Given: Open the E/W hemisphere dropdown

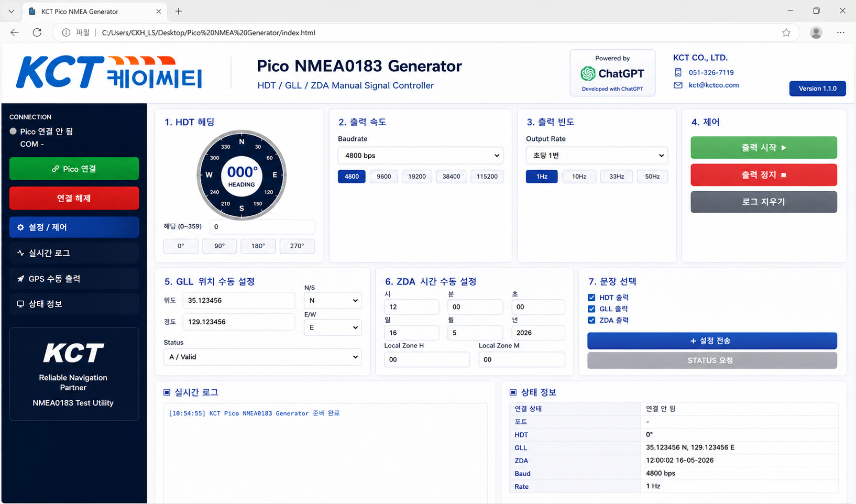Looking at the screenshot, I should pyautogui.click(x=333, y=327).
